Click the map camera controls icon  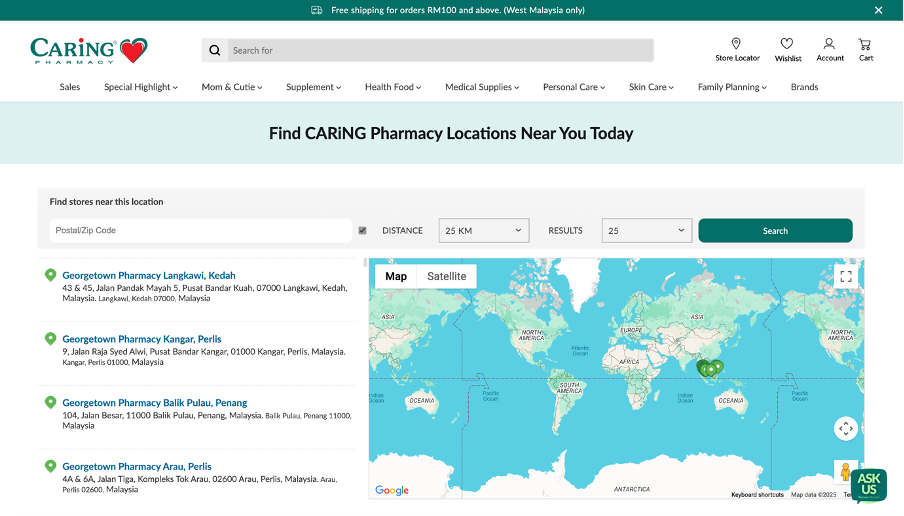click(x=846, y=428)
